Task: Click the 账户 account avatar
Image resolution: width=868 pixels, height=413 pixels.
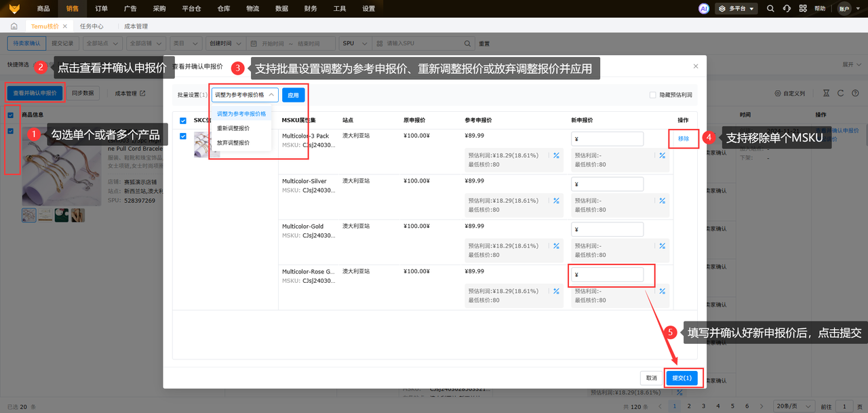Action: 844,9
